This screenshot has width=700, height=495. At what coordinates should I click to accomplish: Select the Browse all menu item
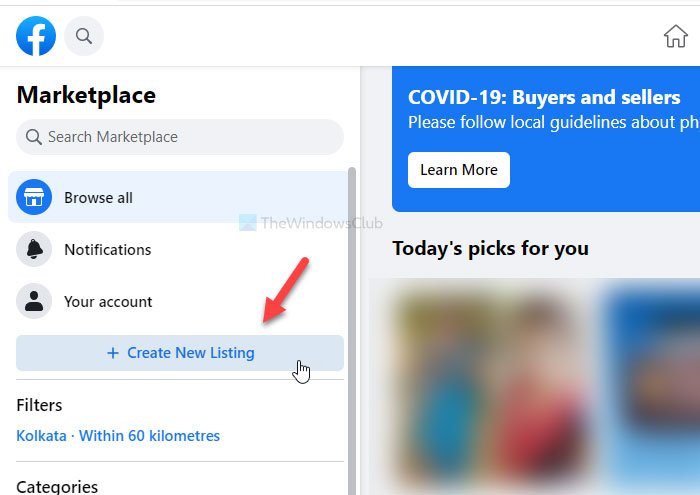[x=98, y=198]
